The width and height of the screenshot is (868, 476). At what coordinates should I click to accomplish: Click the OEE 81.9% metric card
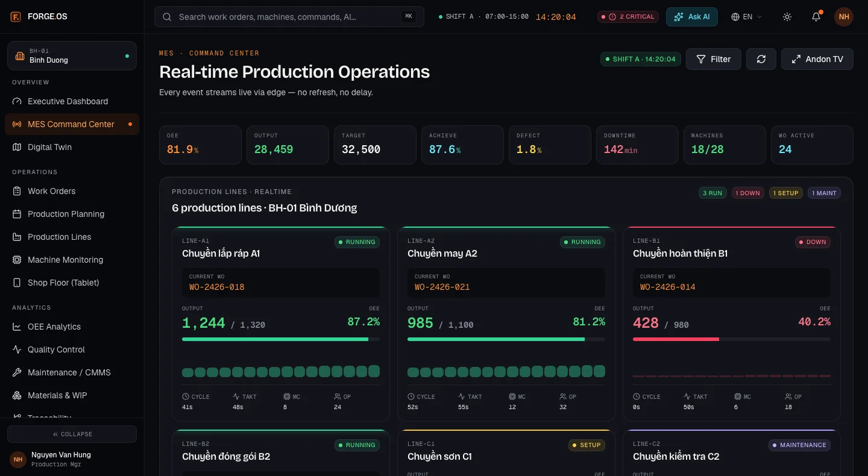click(x=200, y=145)
